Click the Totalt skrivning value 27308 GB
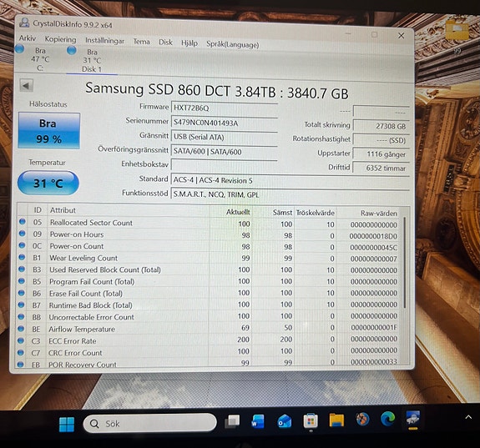This screenshot has width=480, height=448. click(x=381, y=126)
